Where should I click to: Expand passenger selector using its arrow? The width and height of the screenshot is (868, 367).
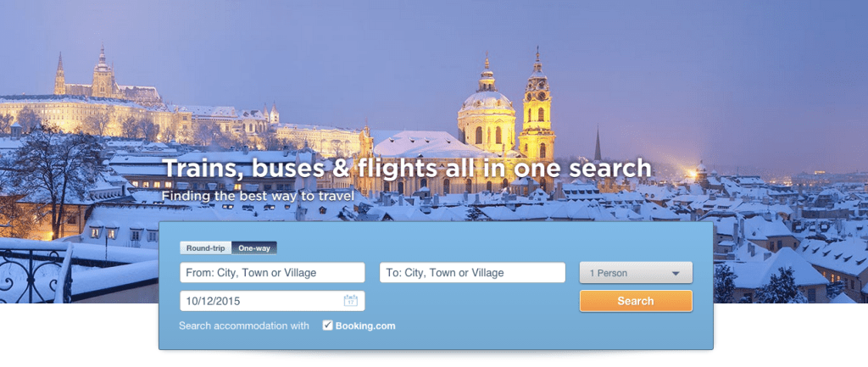(x=676, y=274)
